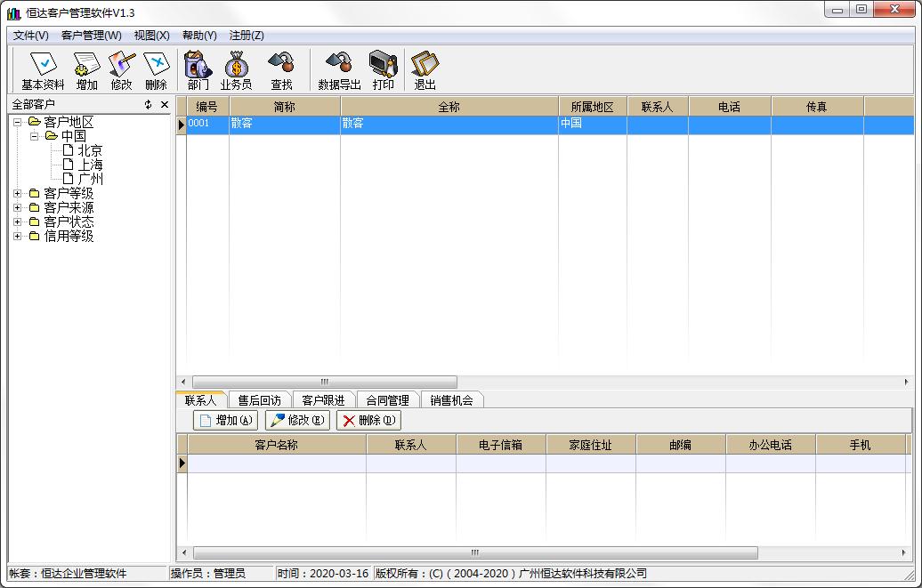Click the 联系人 column header in customer grid
Image resolution: width=922 pixels, height=588 pixels.
tap(658, 107)
